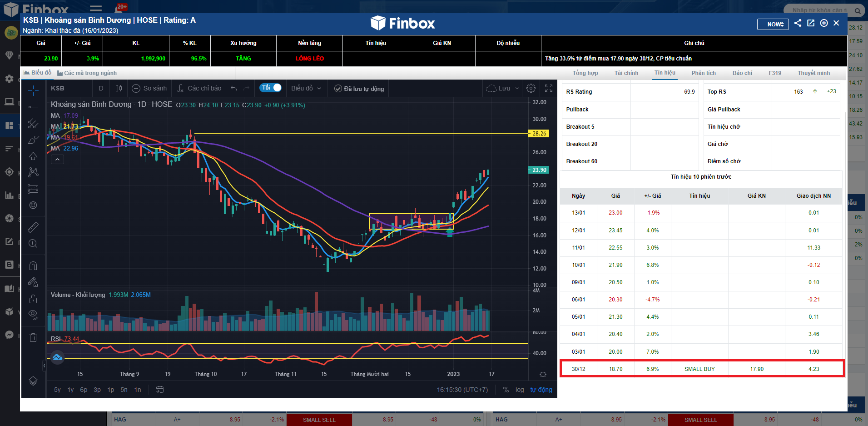The image size is (868, 426).
Task: Enter fullscreen chart mode
Action: coord(549,88)
